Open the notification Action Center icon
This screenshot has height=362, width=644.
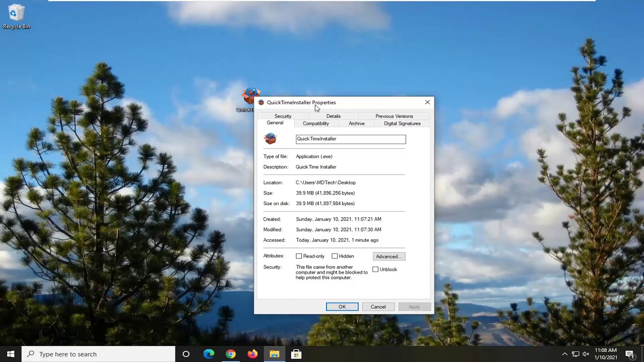tap(629, 354)
